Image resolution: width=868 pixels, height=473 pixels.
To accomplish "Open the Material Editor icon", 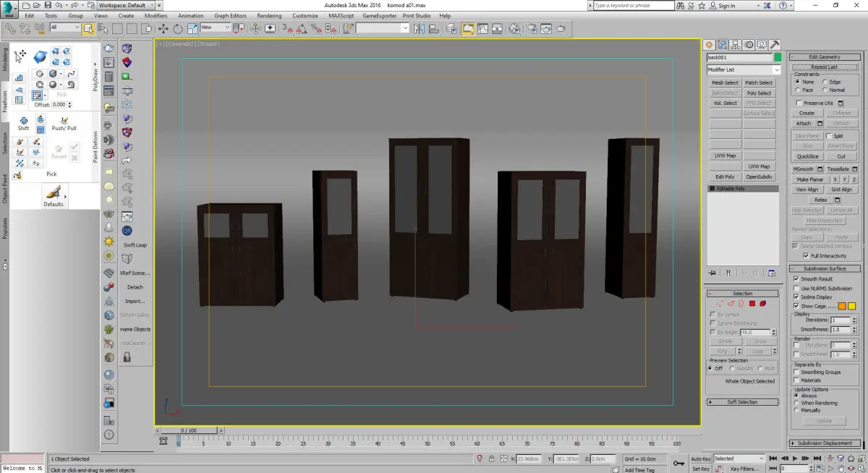I will click(514, 29).
